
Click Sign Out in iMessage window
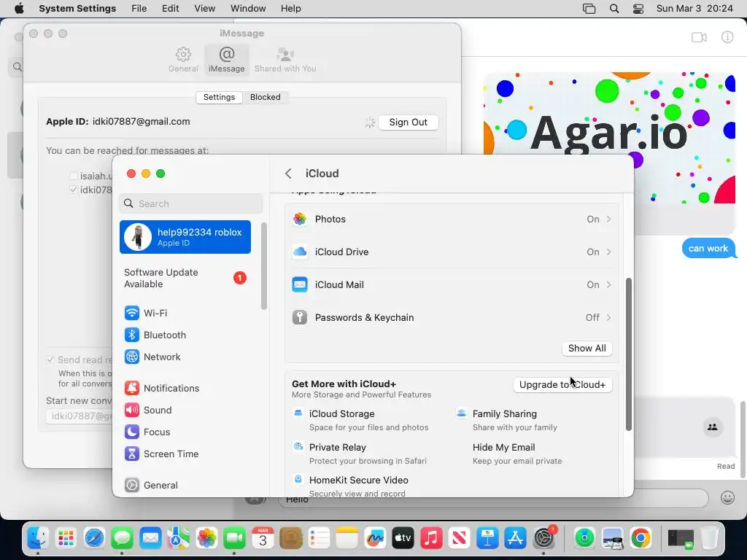tap(409, 122)
